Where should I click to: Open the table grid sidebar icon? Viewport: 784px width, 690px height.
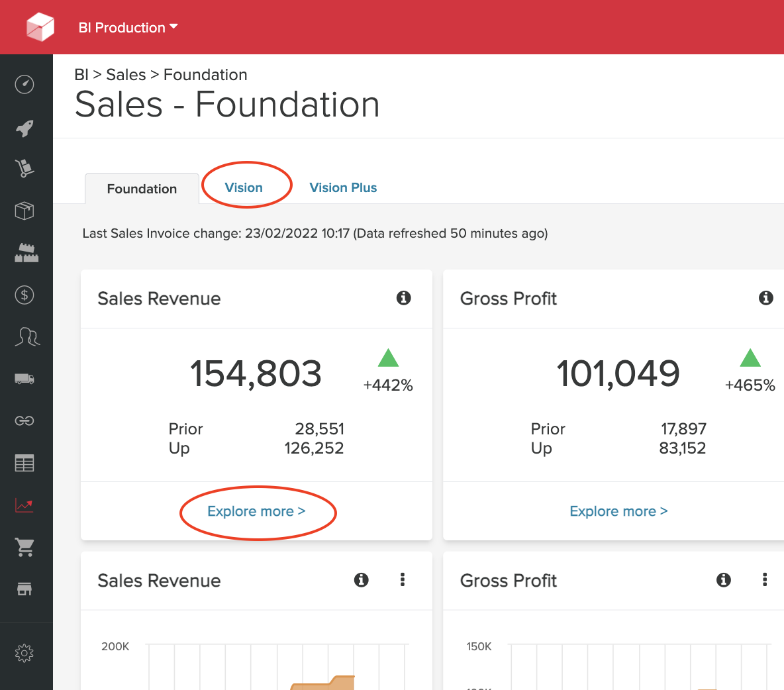click(x=24, y=463)
